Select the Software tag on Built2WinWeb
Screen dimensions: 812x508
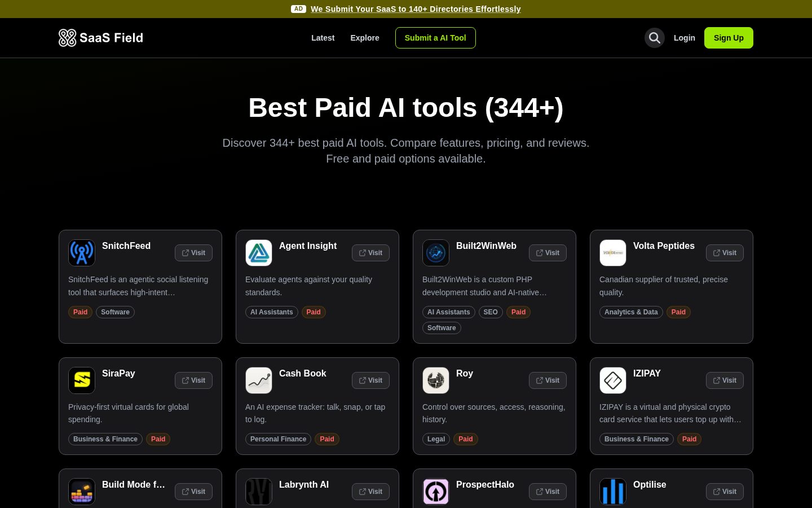[x=442, y=328]
